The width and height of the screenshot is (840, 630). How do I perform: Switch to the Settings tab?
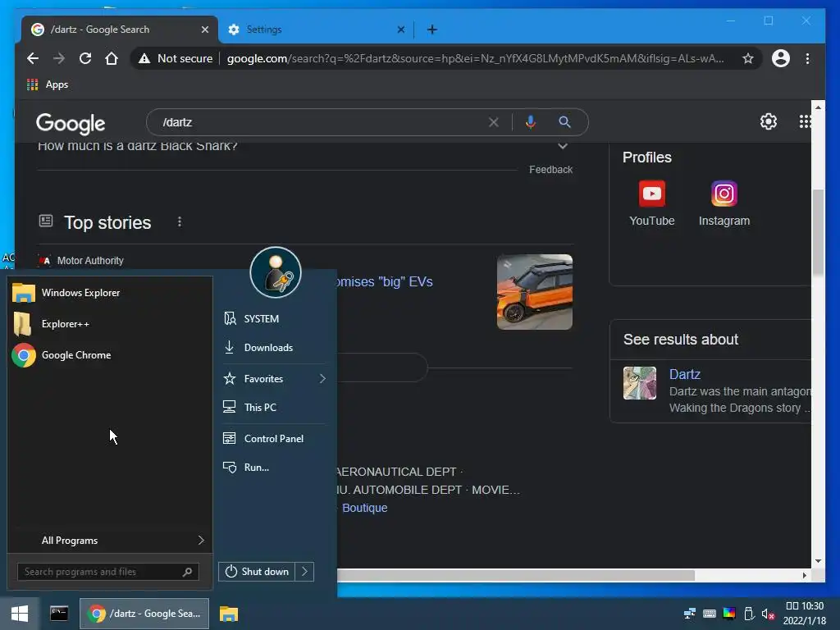[x=316, y=30]
